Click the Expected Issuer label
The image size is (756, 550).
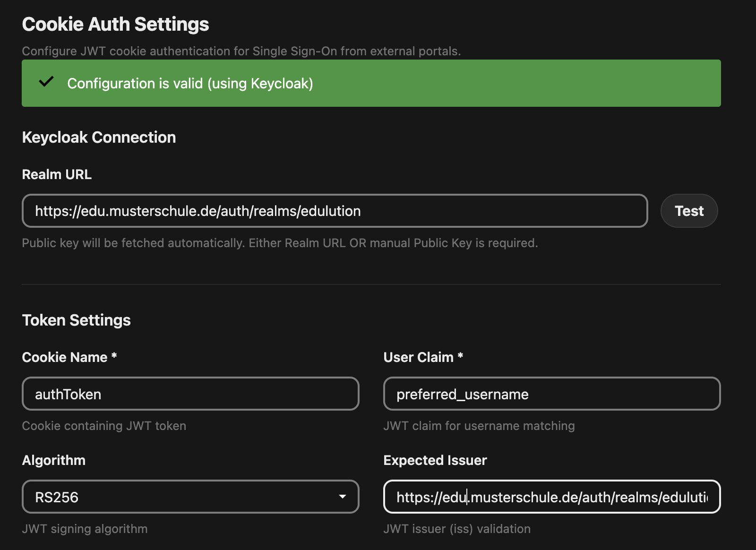coord(435,460)
